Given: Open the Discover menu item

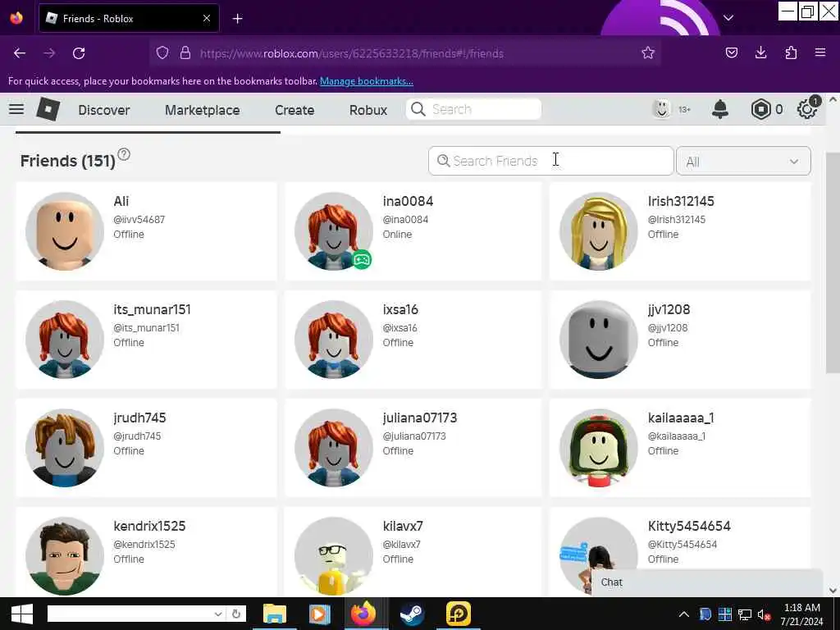Looking at the screenshot, I should click(104, 110).
